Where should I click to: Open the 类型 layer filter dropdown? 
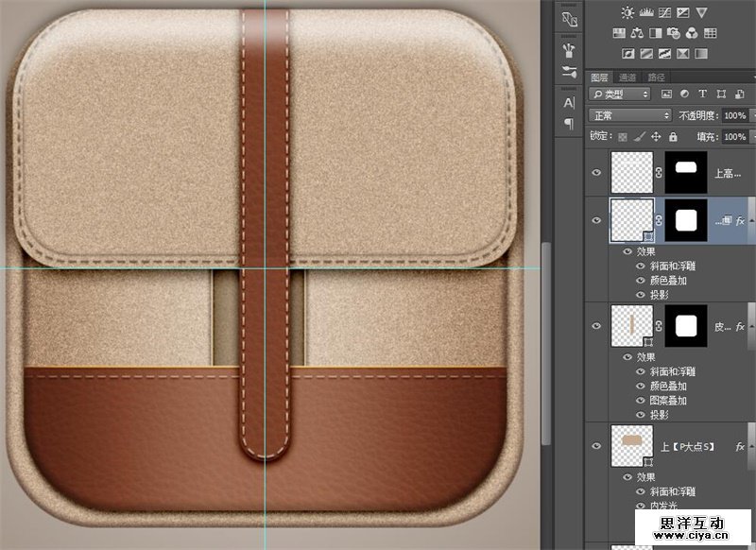(620, 95)
